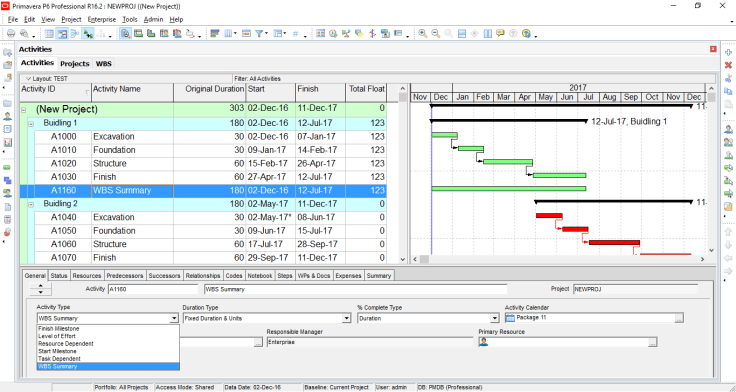736x392 pixels.
Task: Click the Print icon in the toolbar
Action: pos(11,33)
